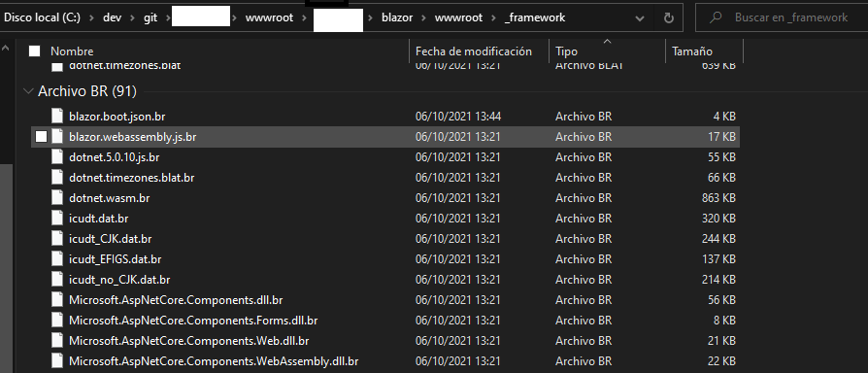Select the file dotnet.wasm.br
Screen dimensions: 868x373
(x=109, y=198)
